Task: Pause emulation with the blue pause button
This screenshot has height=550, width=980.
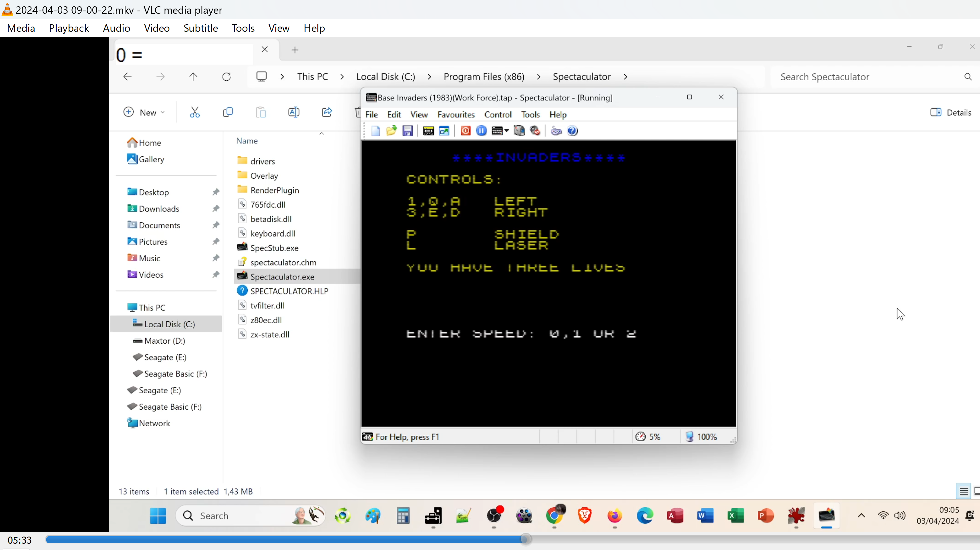Action: point(481,131)
